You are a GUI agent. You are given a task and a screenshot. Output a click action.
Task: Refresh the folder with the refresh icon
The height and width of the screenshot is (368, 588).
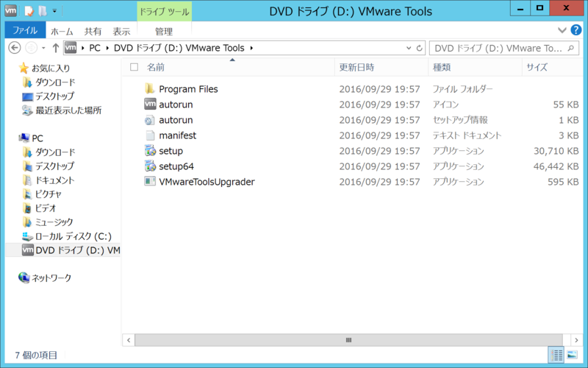419,48
